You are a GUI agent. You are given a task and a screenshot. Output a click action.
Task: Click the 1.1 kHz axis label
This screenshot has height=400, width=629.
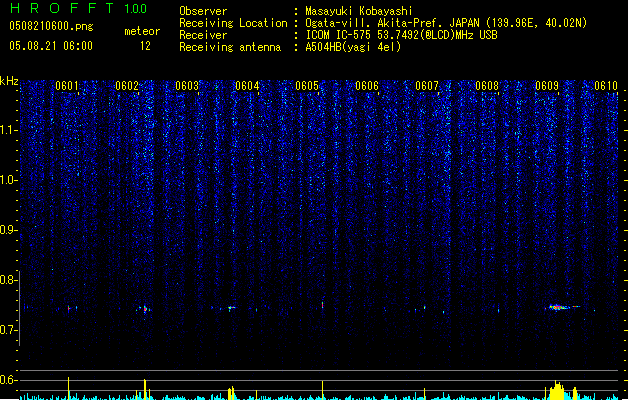point(8,130)
